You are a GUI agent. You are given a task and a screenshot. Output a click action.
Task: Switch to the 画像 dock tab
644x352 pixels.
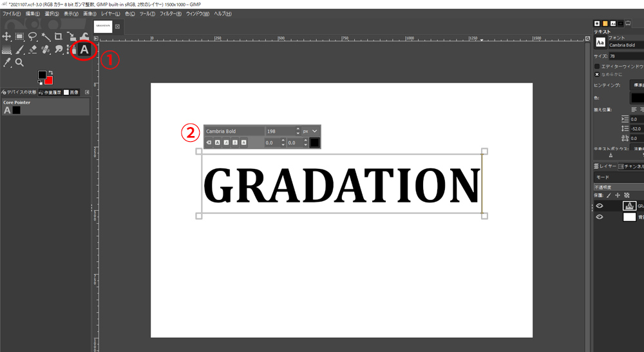tap(71, 93)
